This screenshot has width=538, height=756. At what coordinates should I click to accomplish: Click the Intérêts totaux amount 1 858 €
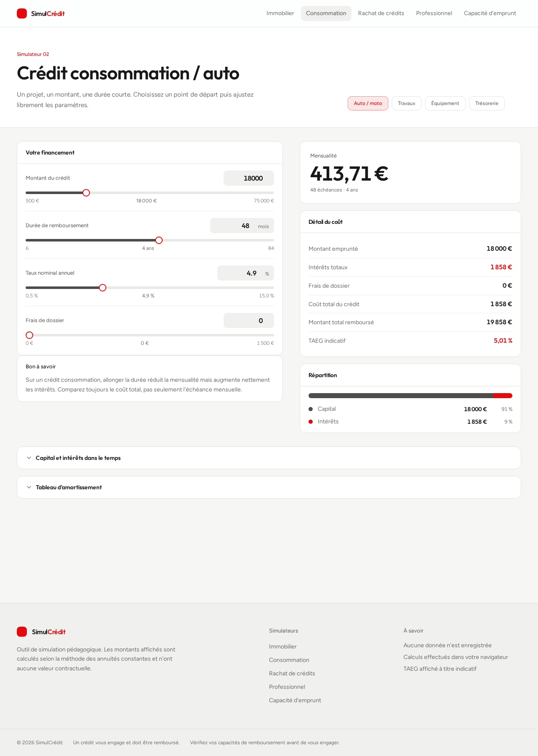[x=501, y=267]
